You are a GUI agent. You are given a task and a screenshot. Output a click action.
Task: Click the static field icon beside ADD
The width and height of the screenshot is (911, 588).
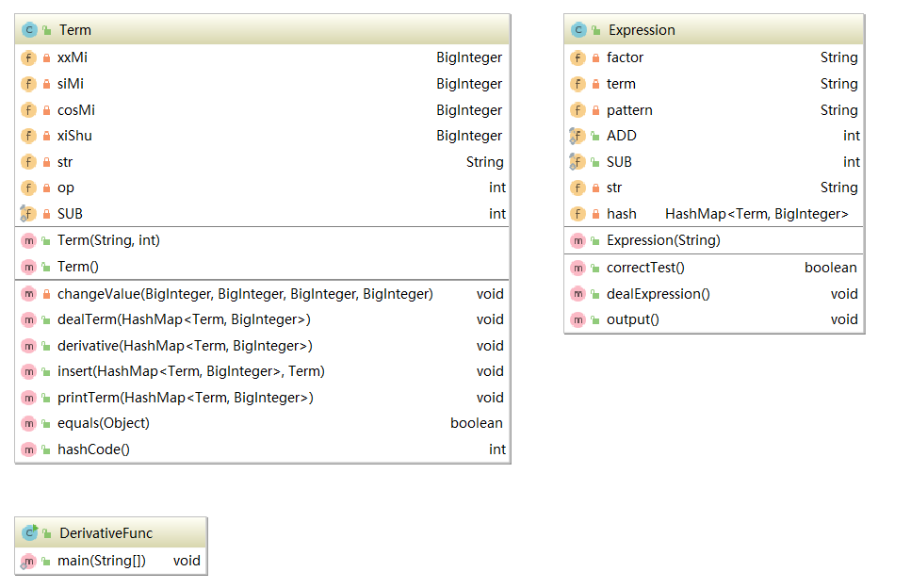click(578, 136)
